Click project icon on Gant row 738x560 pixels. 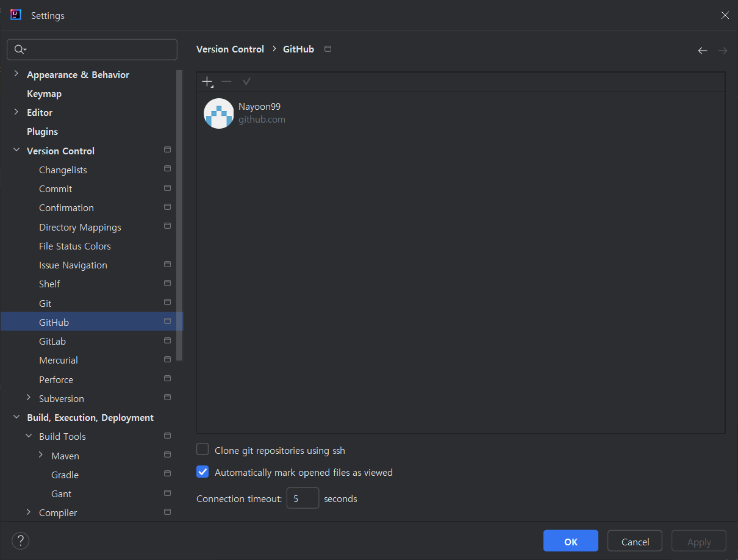tap(167, 493)
